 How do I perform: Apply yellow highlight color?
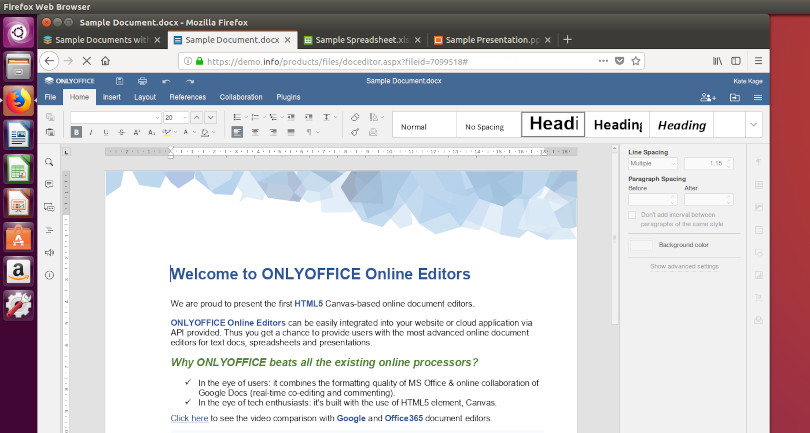click(x=166, y=132)
